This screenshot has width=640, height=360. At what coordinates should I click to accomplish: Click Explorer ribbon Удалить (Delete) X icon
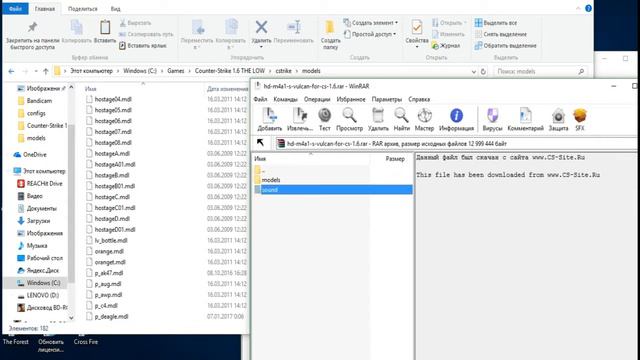click(x=261, y=27)
